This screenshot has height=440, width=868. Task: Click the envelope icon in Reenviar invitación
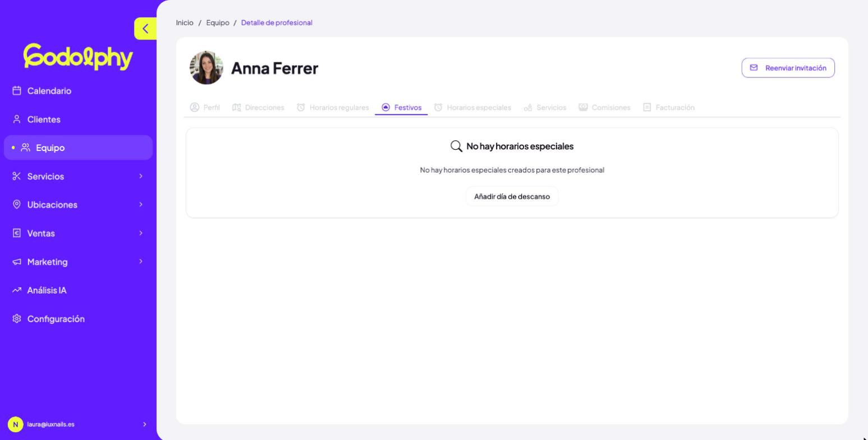[x=754, y=68]
